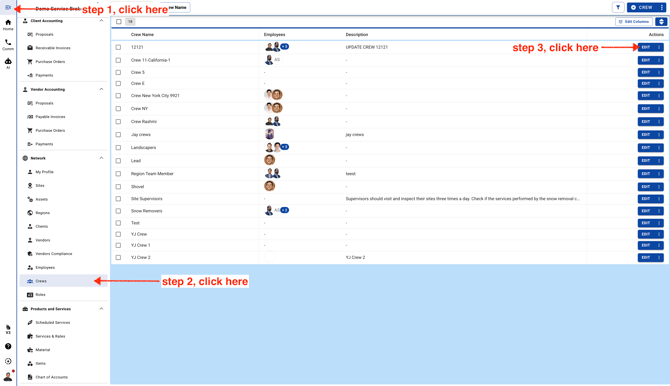Viewport: 670px width, 386px height.
Task: Check the box for YJ Crew 2
Action: [118, 258]
